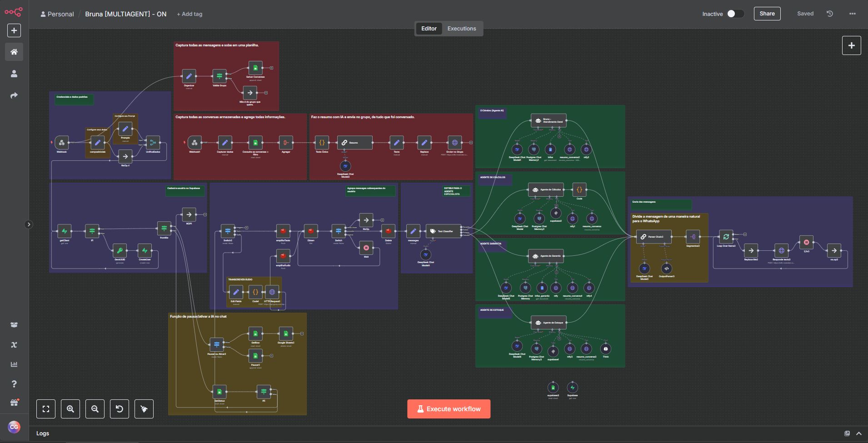This screenshot has width=868, height=443.
Task: Select the Editor tab
Action: pyautogui.click(x=429, y=28)
